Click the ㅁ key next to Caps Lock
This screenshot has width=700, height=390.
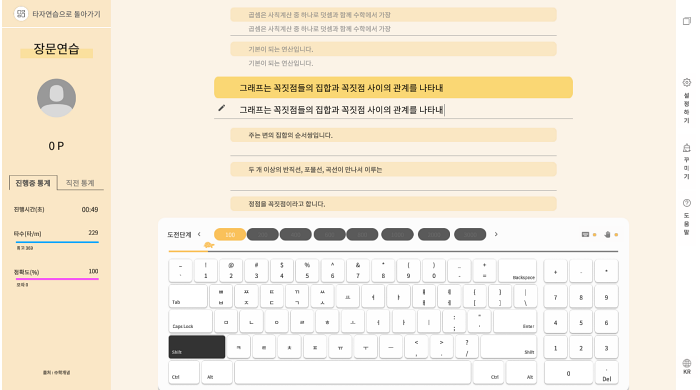[x=226, y=322]
